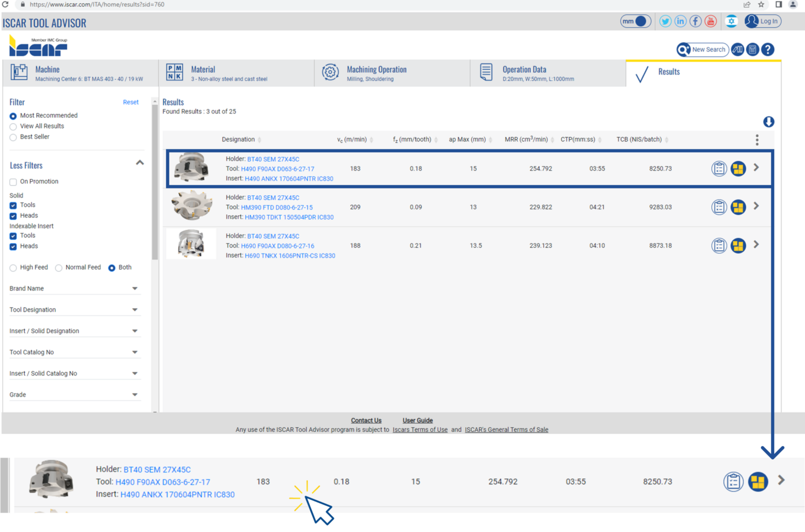Image resolution: width=805 pixels, height=532 pixels.
Task: Switch to the Machine tab
Action: (79, 73)
